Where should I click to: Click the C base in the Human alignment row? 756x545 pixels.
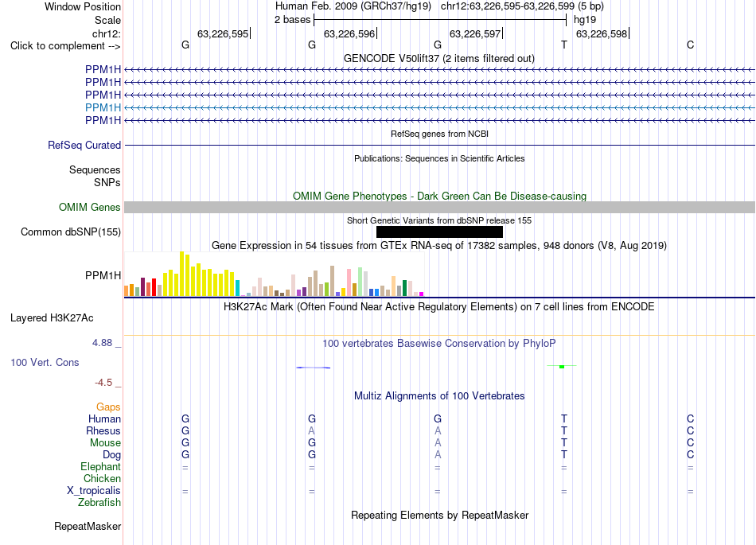[x=691, y=419]
